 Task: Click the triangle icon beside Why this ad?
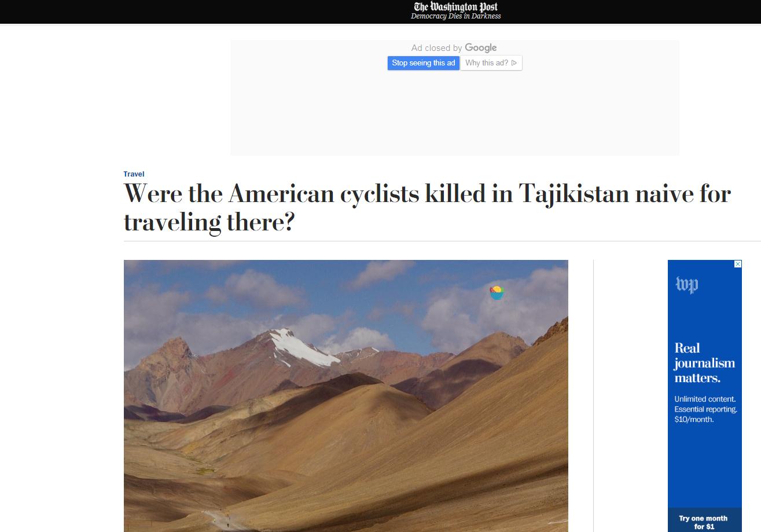tap(514, 63)
